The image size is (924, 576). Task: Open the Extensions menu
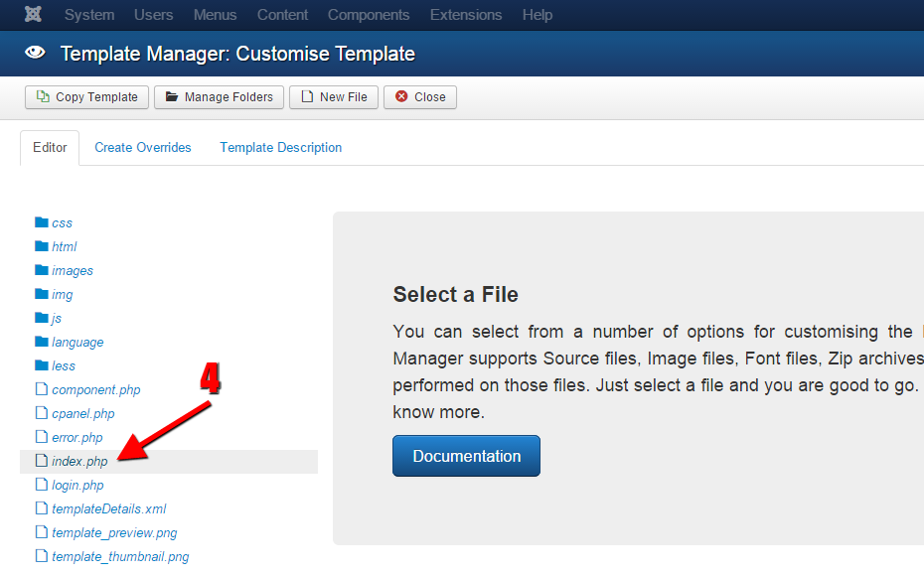pyautogui.click(x=466, y=15)
